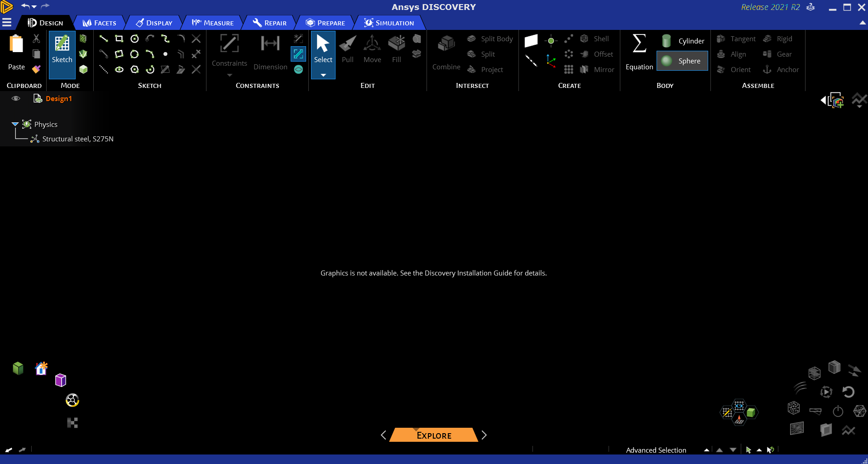Toggle visibility eye for Design1

coord(16,98)
